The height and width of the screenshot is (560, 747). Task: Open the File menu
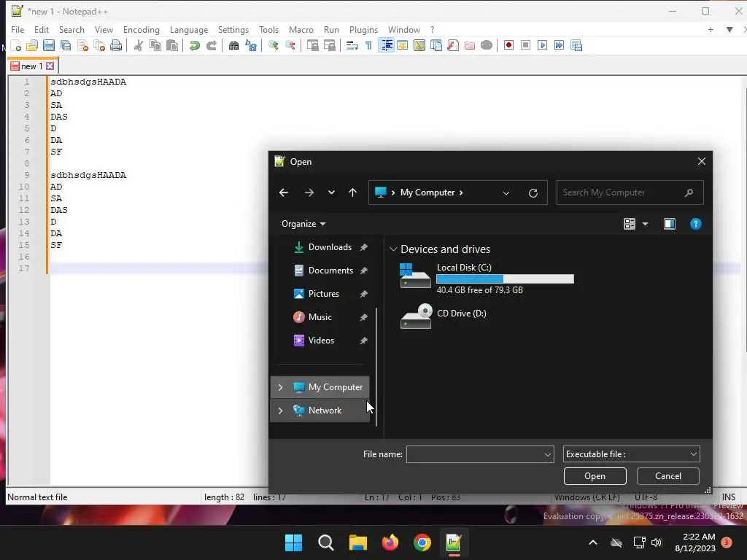(18, 29)
